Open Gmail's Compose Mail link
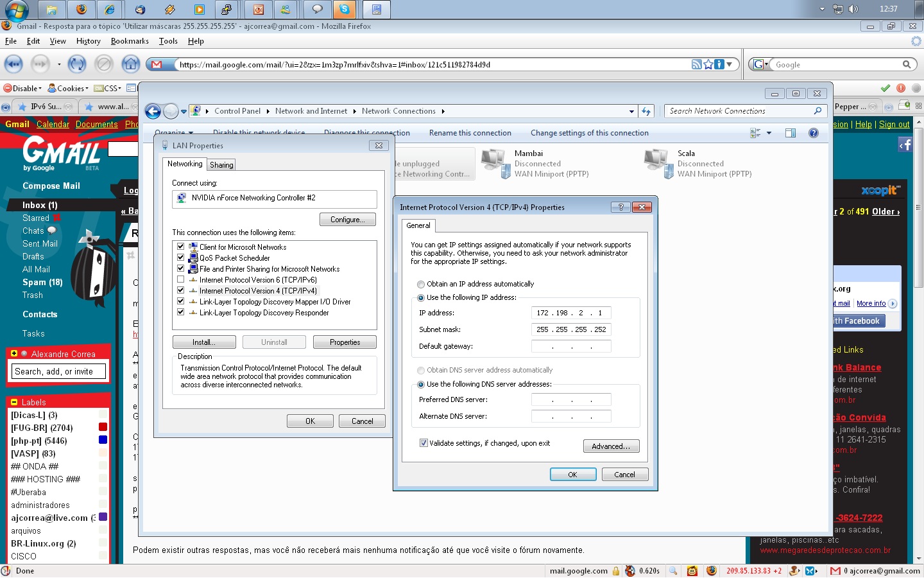The image size is (924, 578). 51,186
